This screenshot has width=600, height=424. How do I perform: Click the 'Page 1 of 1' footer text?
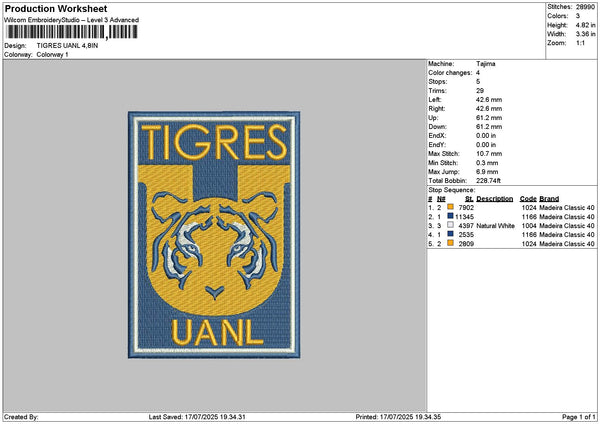579,417
